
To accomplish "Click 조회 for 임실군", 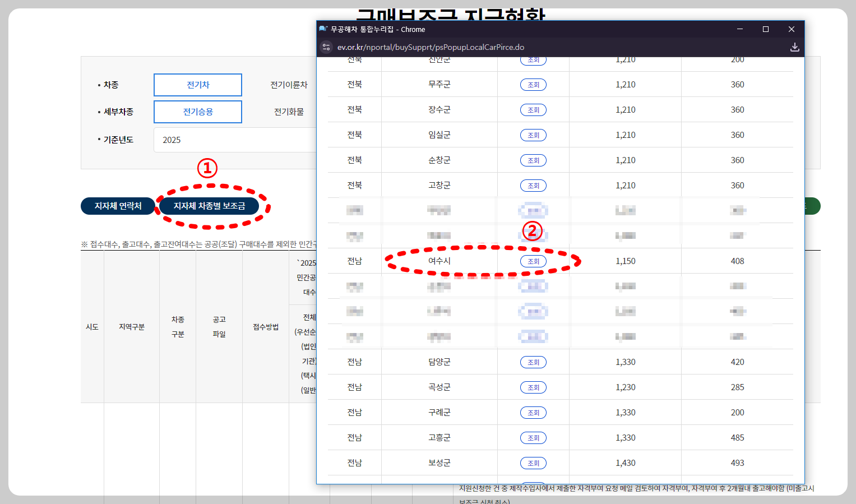I will point(533,135).
